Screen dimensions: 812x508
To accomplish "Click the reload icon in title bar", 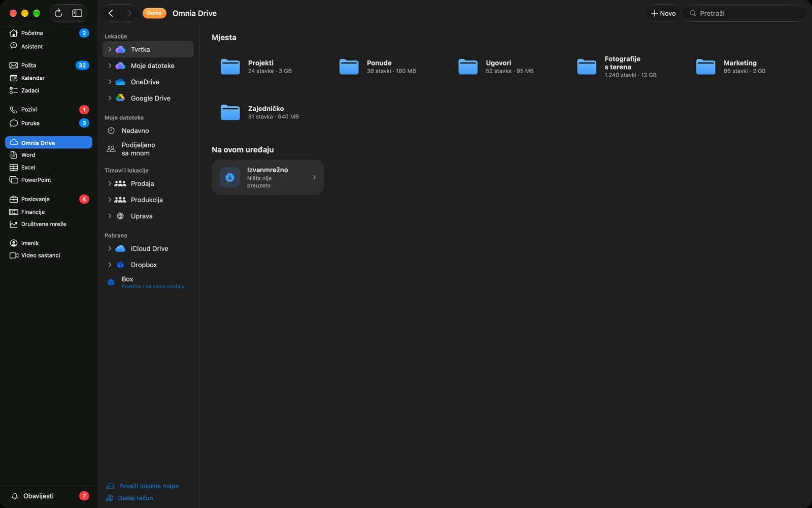I will (58, 13).
